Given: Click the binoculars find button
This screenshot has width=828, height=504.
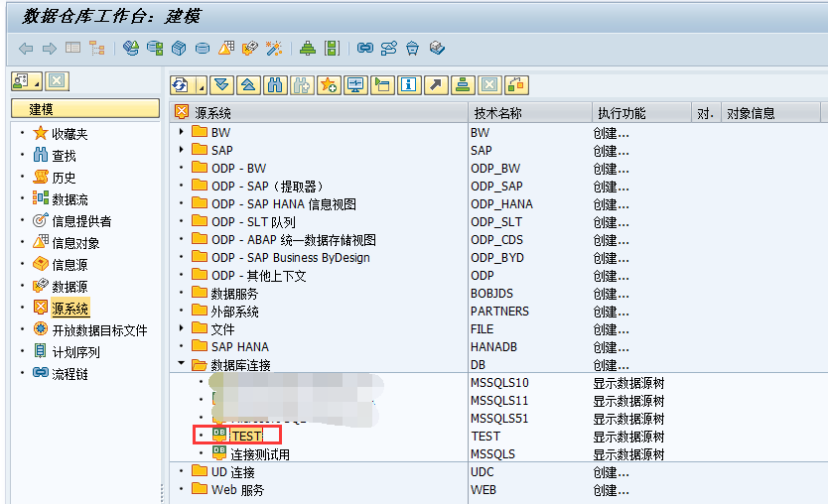Looking at the screenshot, I should [x=275, y=85].
